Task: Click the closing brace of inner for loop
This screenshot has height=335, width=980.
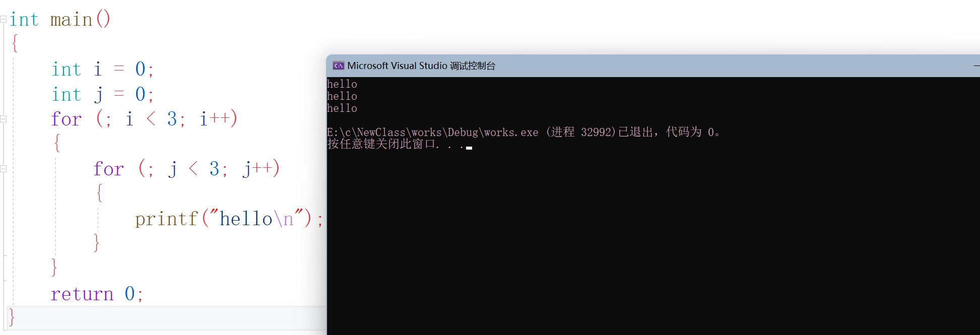Action: coord(97,242)
